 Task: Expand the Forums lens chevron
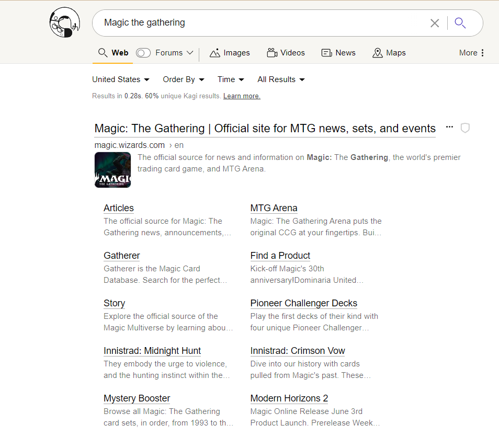click(x=190, y=53)
